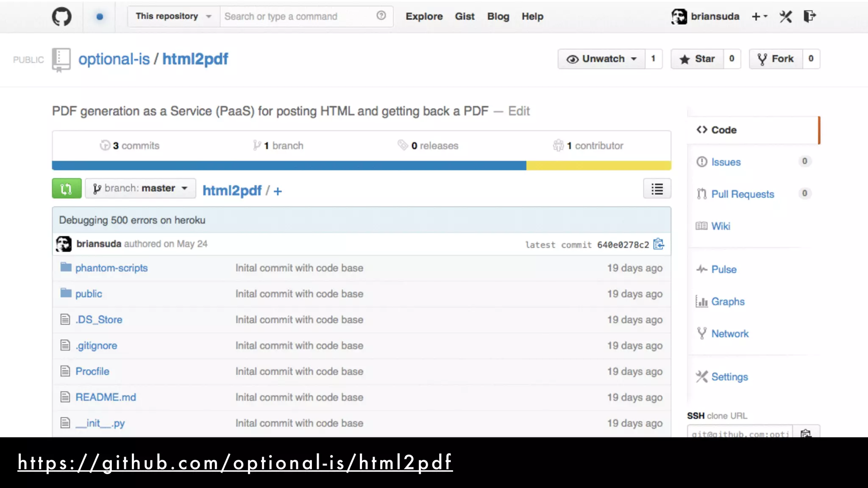Click the optional-is owner link
The image size is (868, 488).
(x=114, y=59)
